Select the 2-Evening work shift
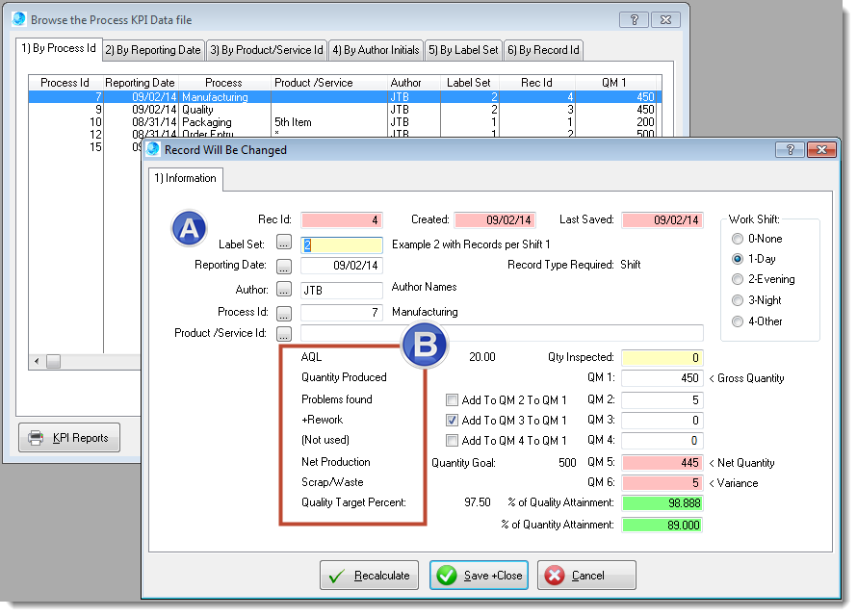The height and width of the screenshot is (616, 857). (739, 279)
